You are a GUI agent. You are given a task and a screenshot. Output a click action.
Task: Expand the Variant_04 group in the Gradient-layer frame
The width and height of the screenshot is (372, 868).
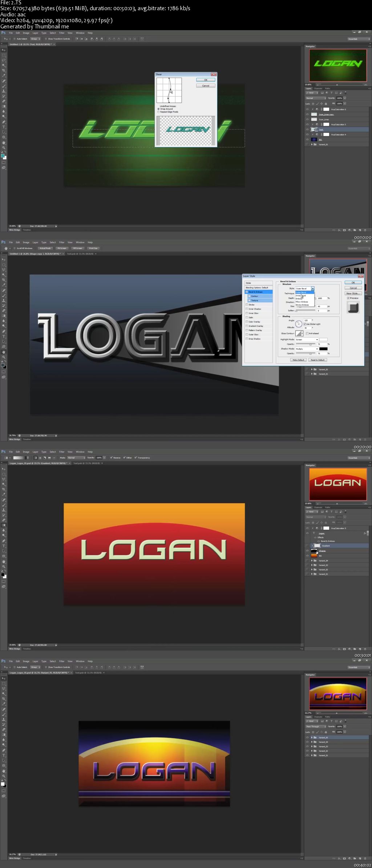[312, 561]
